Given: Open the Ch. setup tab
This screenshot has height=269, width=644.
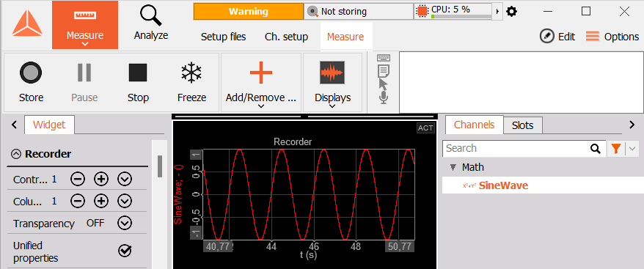Looking at the screenshot, I should coord(286,37).
